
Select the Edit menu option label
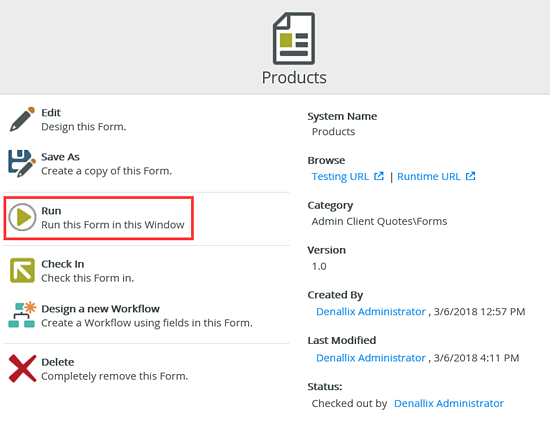pyautogui.click(x=51, y=113)
